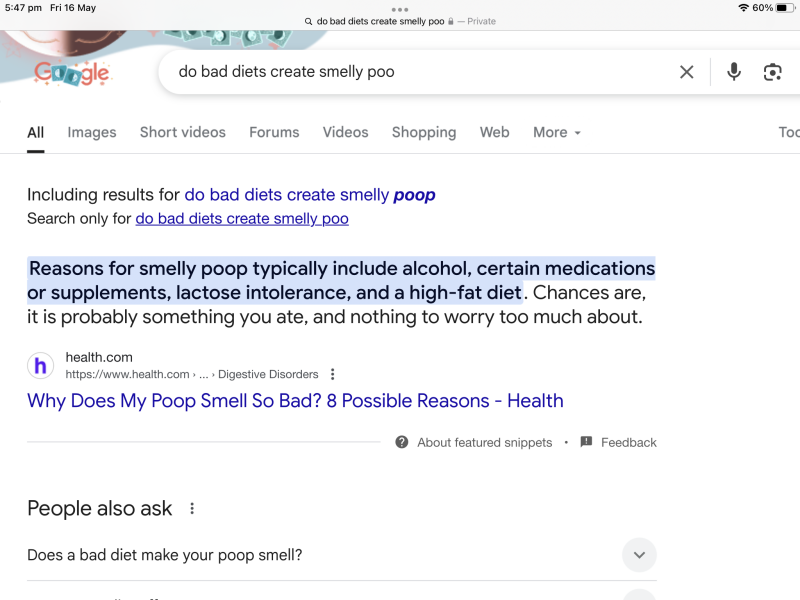Viewport: 800px width, 600px height.
Task: Search only for 'do bad diets create smelly poo'
Action: [x=242, y=218]
